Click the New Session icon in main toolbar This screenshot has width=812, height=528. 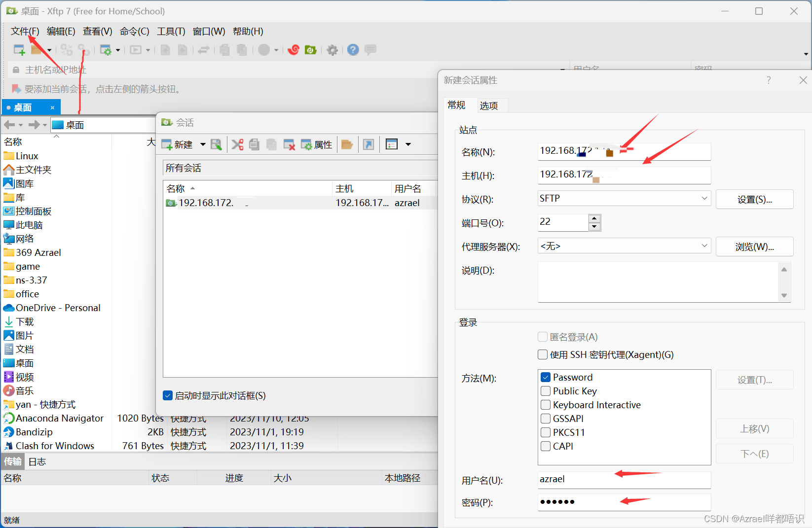coord(19,50)
